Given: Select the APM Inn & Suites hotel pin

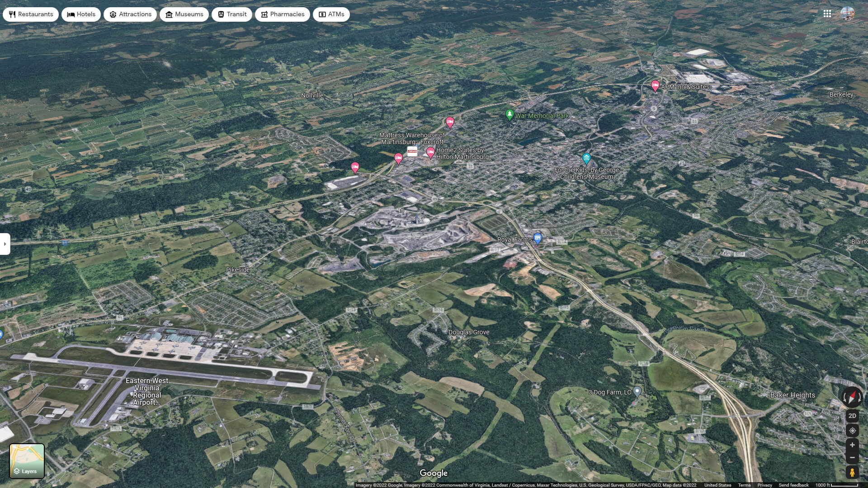Looking at the screenshot, I should pos(655,85).
